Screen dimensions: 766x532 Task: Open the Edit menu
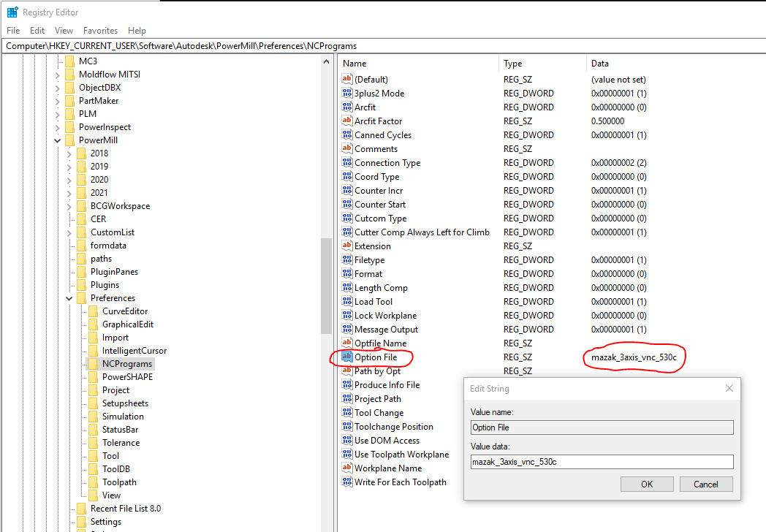[37, 30]
